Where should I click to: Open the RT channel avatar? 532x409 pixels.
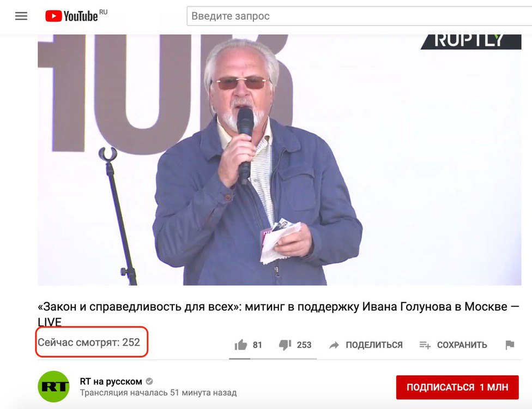tap(53, 387)
